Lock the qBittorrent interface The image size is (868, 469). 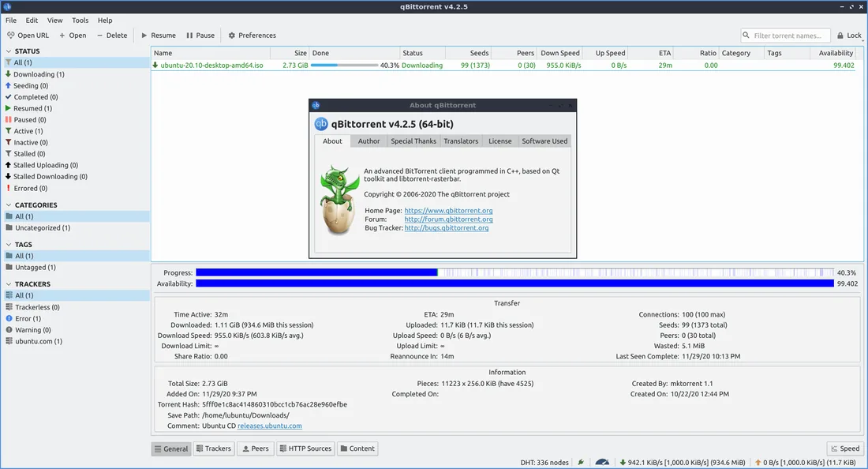tap(849, 36)
